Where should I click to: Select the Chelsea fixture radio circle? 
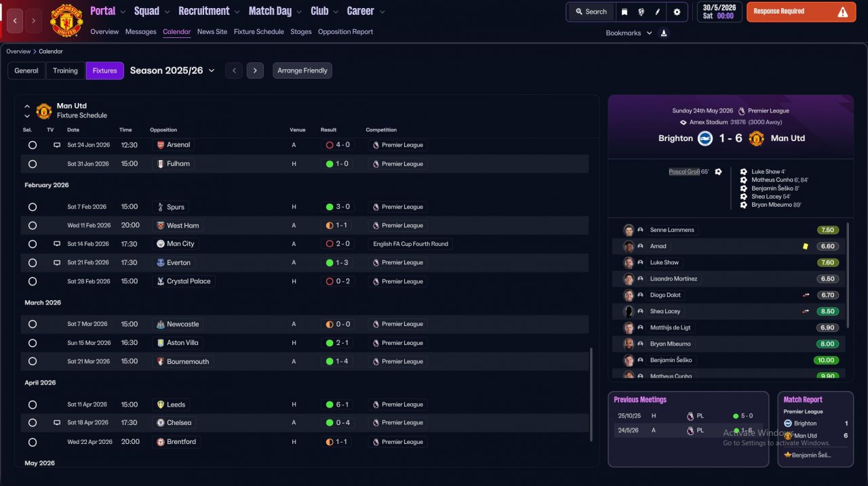point(32,423)
